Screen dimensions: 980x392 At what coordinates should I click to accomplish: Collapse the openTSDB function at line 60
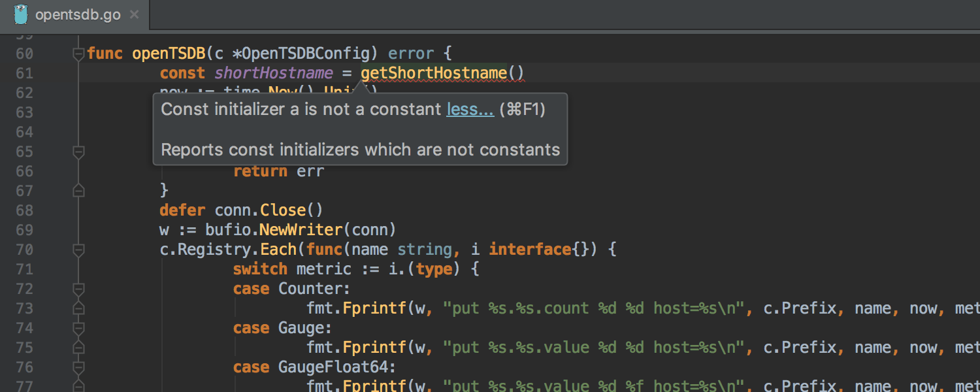point(78,54)
